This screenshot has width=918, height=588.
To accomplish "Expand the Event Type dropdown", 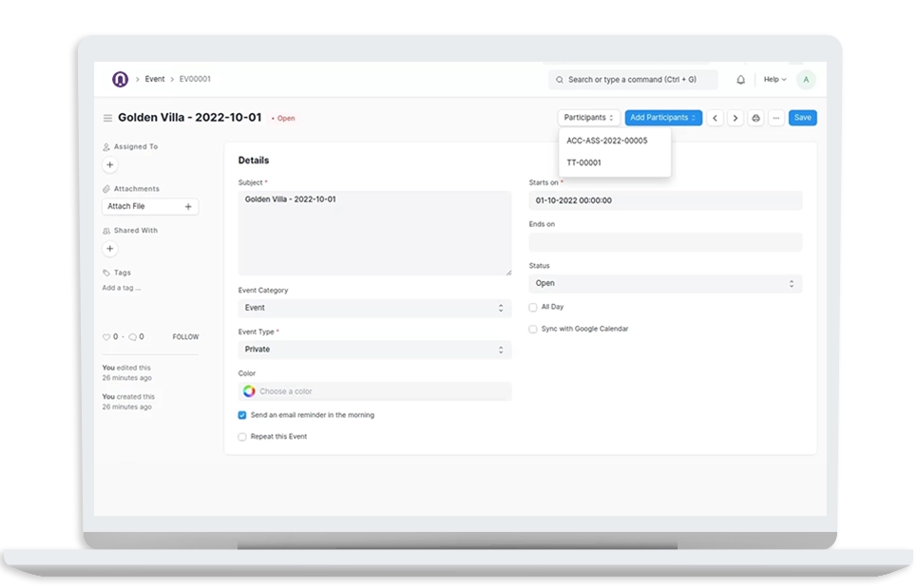I will [374, 350].
